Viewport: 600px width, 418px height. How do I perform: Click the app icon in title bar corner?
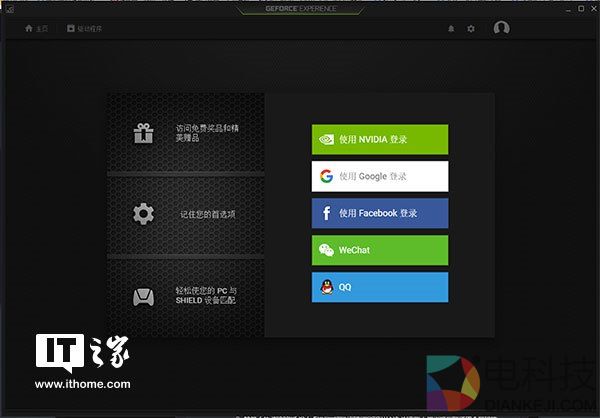[9, 8]
